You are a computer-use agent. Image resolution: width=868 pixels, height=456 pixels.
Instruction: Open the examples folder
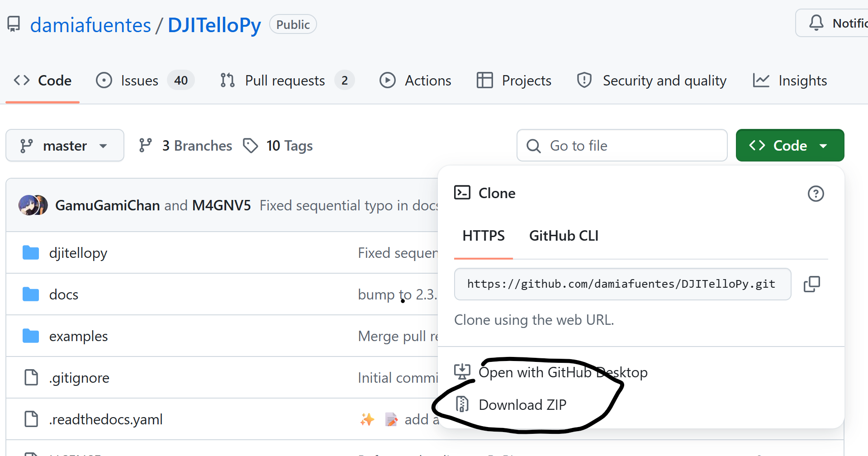(78, 336)
